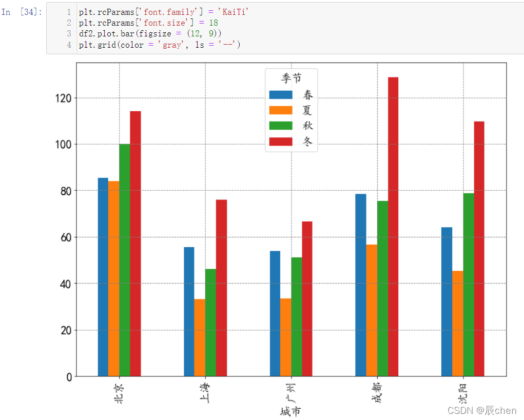Click the green autumn bar for 上海
The image size is (524, 420).
[x=210, y=323]
